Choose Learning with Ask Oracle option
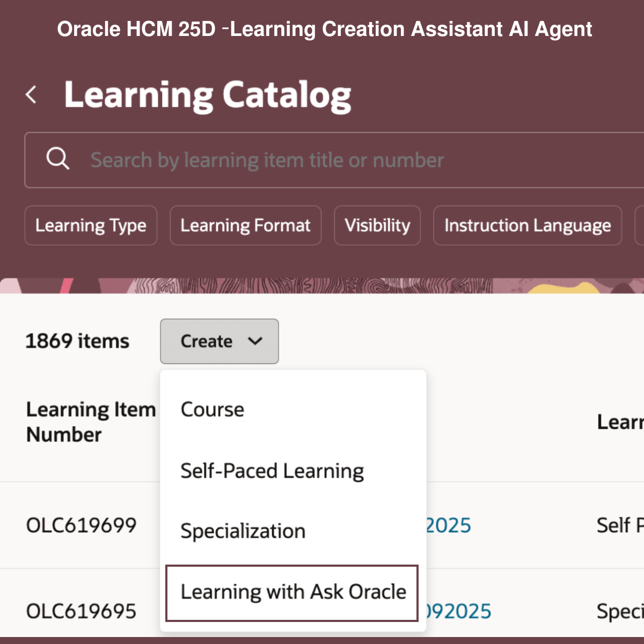 (x=293, y=592)
